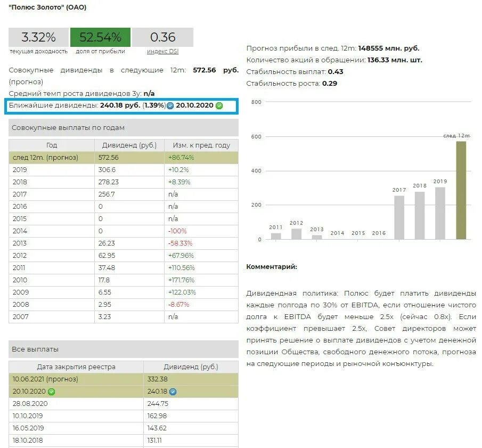Click the payout stability value 0.43

tap(336, 71)
